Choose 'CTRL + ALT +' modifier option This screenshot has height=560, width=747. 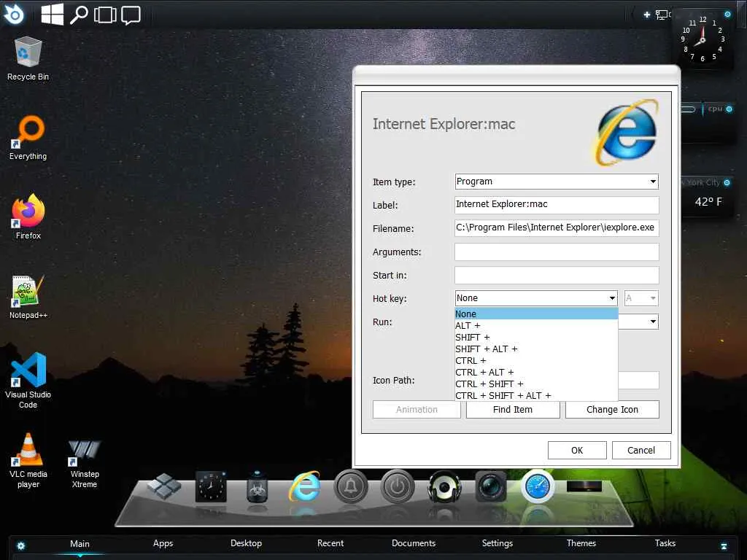[x=536, y=373]
